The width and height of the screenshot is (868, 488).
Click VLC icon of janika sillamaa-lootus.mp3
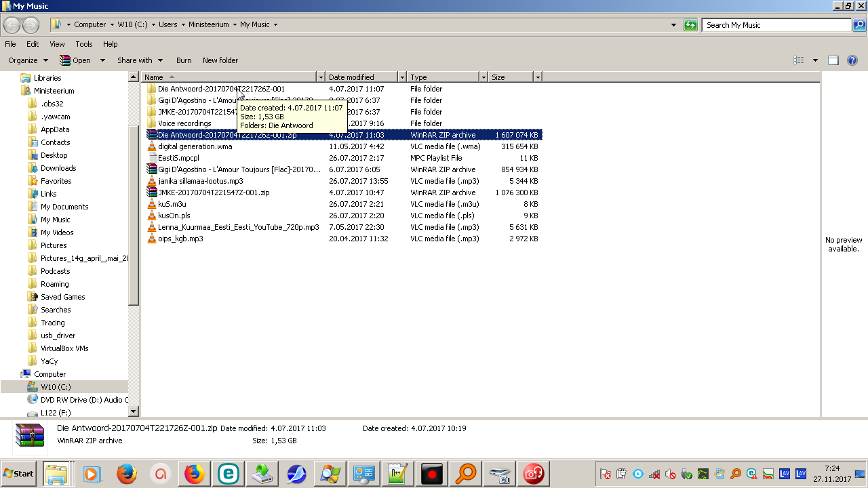152,181
